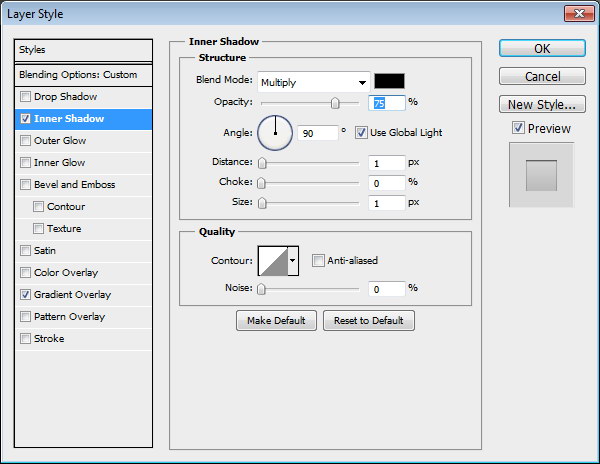Open the Blend Mode dropdown
Image resolution: width=600 pixels, height=464 pixels.
coord(313,82)
